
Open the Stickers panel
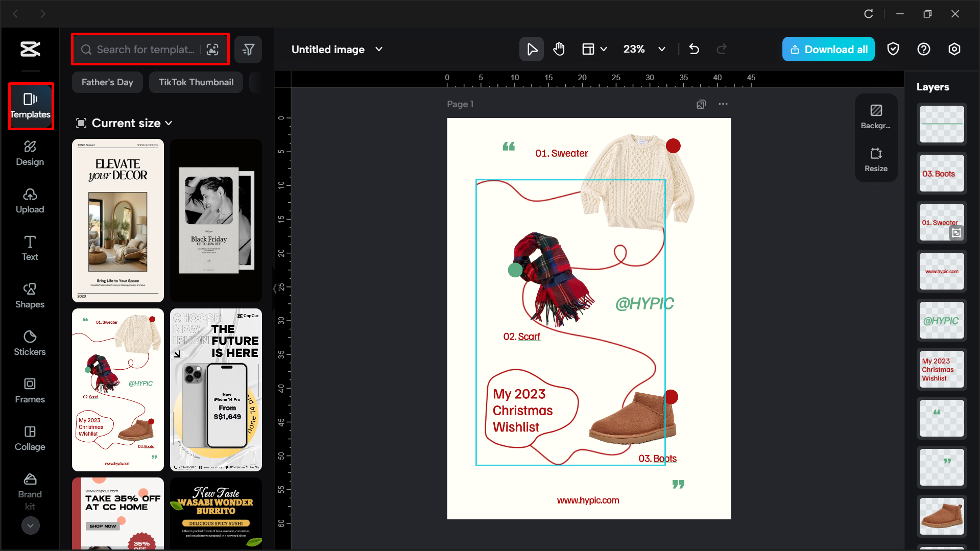[30, 343]
